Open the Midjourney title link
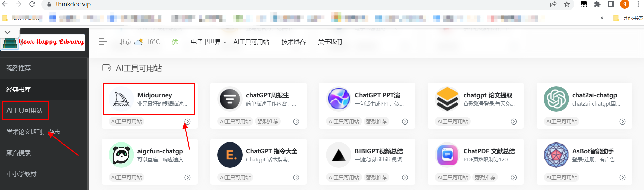Screen dimensions: 644x190 (154, 95)
